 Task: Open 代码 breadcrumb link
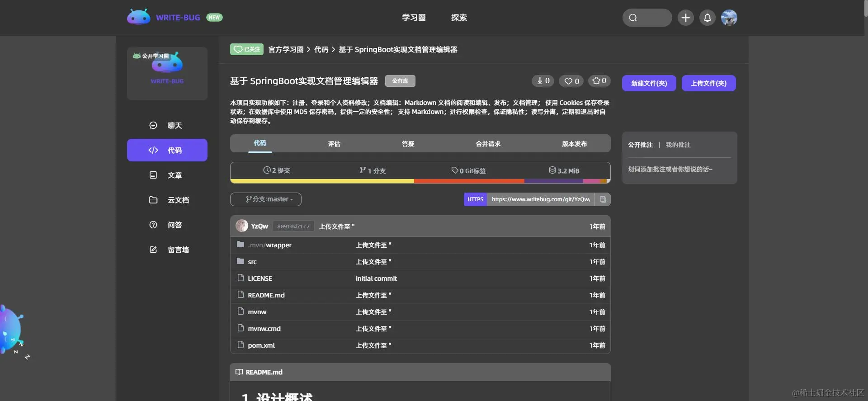pyautogui.click(x=321, y=49)
